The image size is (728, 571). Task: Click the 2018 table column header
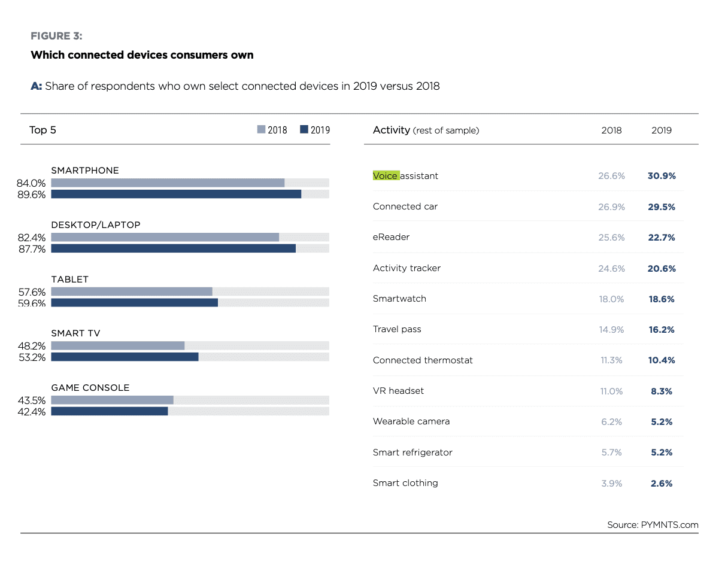point(611,130)
